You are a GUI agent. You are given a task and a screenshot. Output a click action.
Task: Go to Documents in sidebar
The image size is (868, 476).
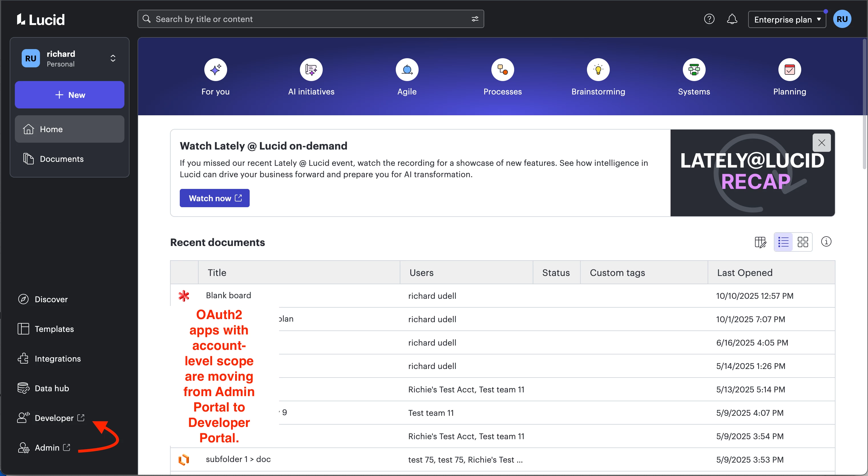pos(62,159)
